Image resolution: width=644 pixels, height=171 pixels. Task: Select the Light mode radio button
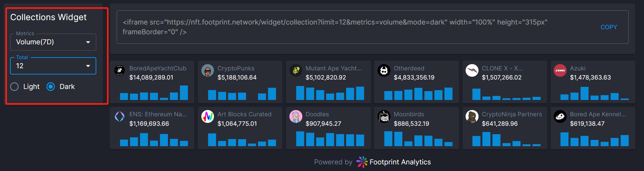[14, 87]
